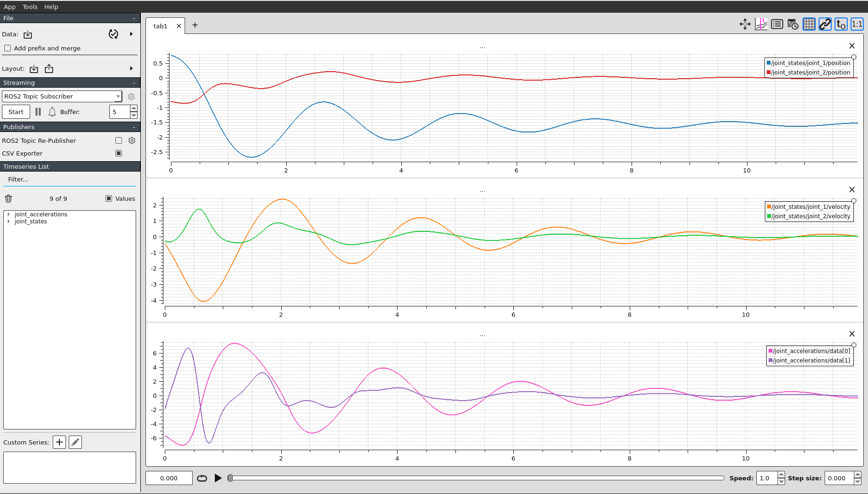868x494 pixels.
Task: Click the Start streaming button
Action: [16, 112]
